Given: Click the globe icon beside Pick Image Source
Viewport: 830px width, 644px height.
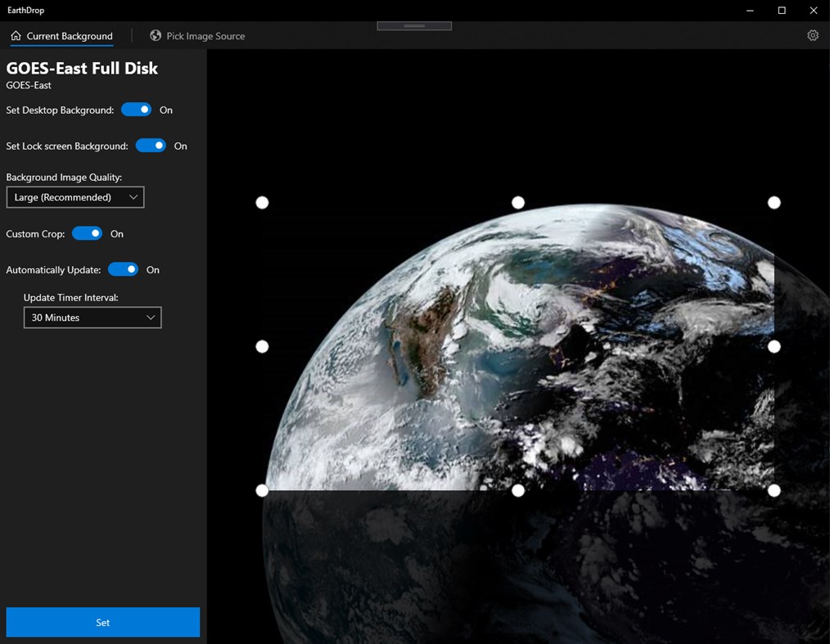Looking at the screenshot, I should [x=155, y=36].
